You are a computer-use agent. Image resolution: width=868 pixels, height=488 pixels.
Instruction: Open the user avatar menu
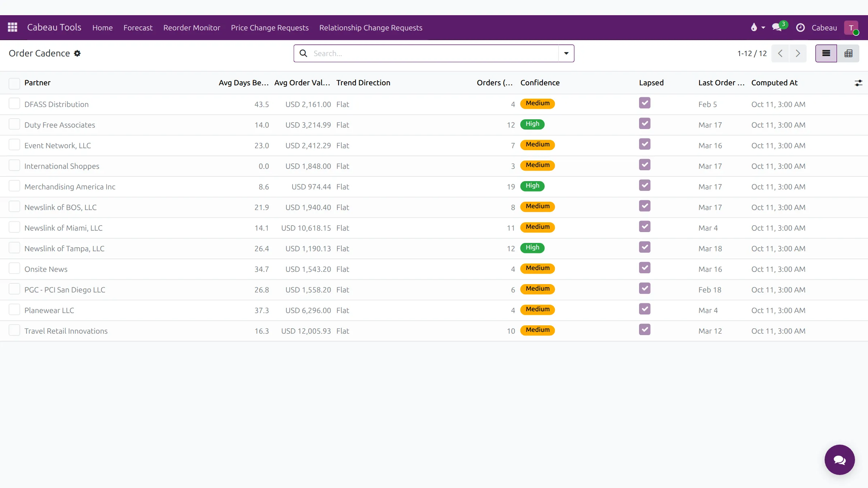(x=851, y=27)
